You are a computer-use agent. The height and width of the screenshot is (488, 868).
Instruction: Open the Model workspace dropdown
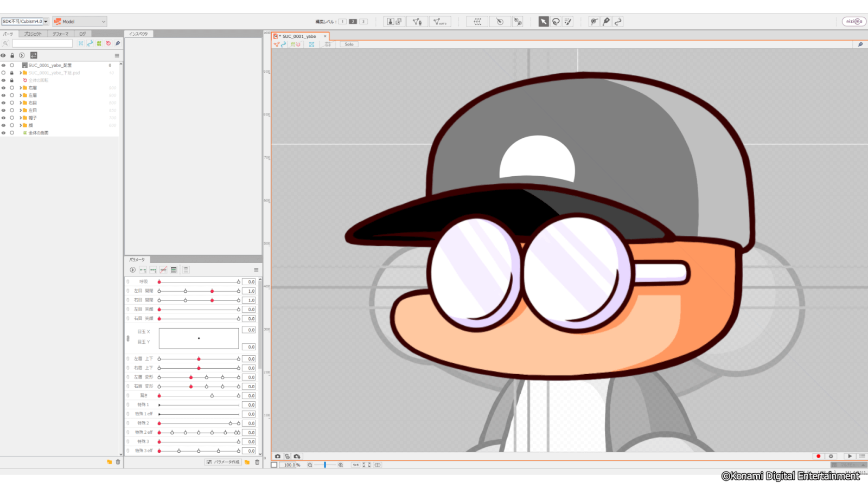coord(80,22)
